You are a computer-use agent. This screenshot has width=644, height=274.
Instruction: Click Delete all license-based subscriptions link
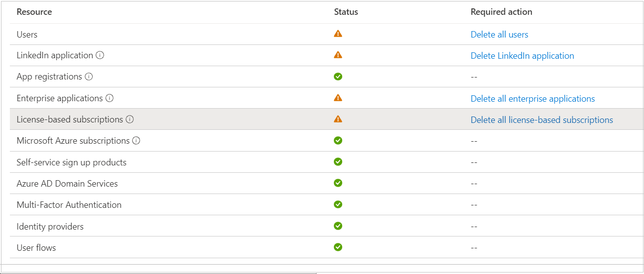coord(542,120)
